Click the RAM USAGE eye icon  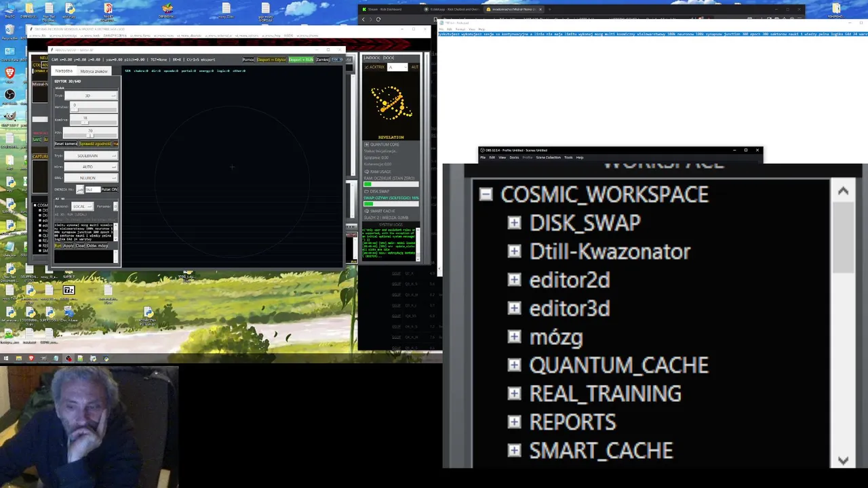click(x=366, y=171)
